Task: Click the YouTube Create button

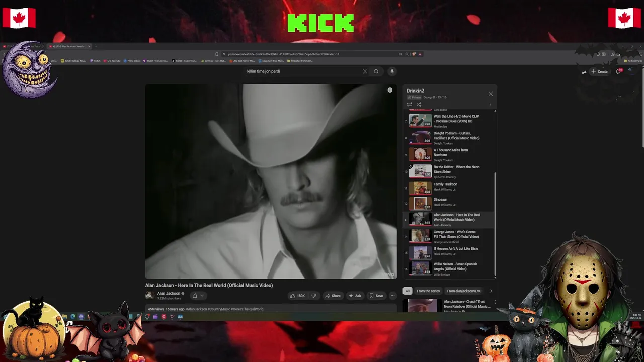Action: (600, 71)
